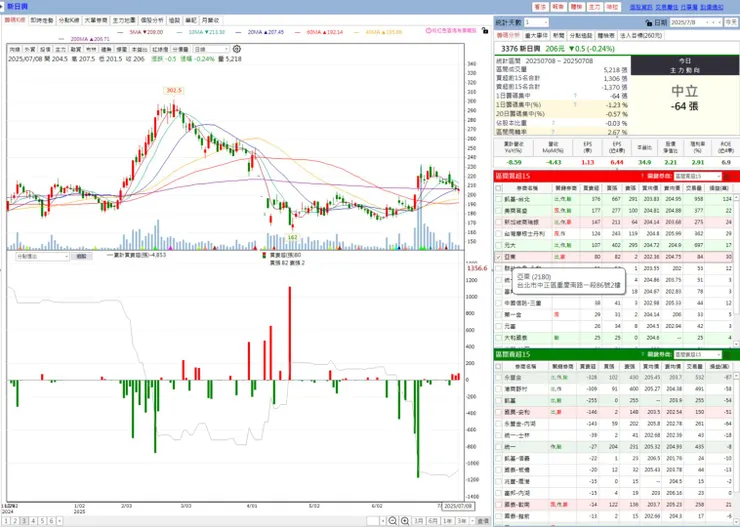The height and width of the screenshot is (527, 740).
Task: Open the small combo box left of the zoom icons
Action: pos(376,521)
